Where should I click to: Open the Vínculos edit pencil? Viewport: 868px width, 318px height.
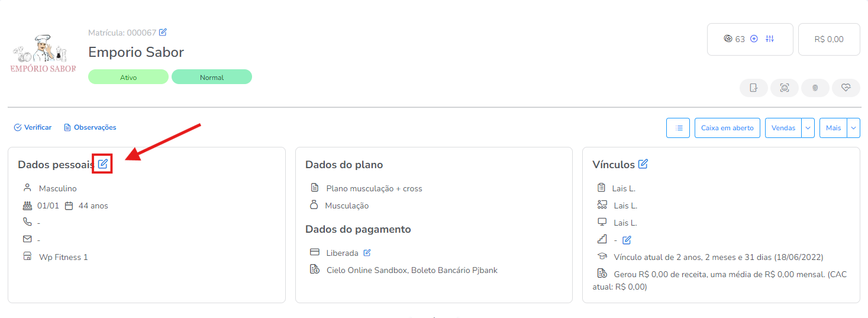[643, 164]
